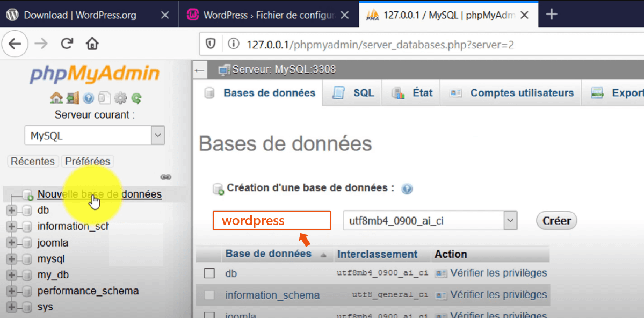Click Vérifier les privilèges for information_schema
Image resolution: width=644 pixels, height=318 pixels.
pyautogui.click(x=498, y=294)
